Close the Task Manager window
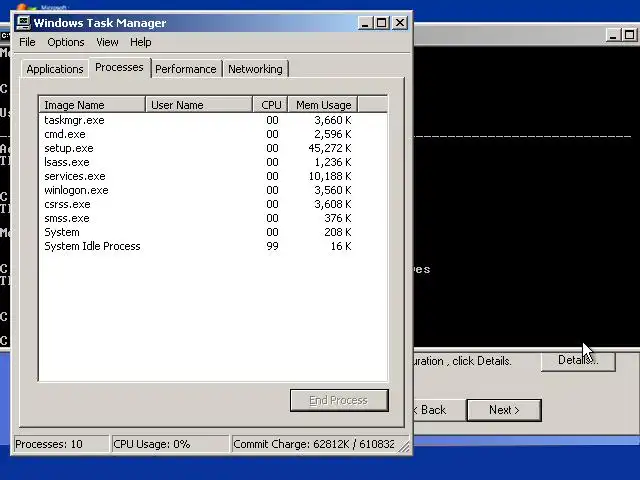640x480 pixels. click(400, 23)
